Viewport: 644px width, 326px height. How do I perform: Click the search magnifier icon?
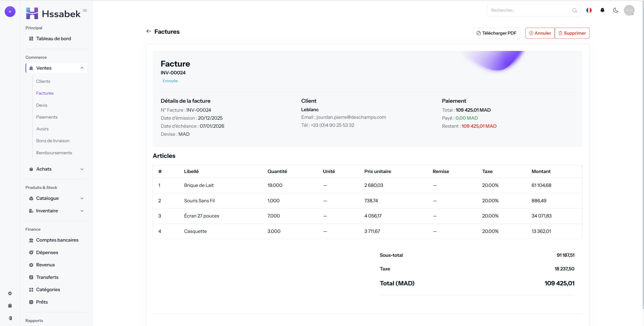tap(574, 10)
